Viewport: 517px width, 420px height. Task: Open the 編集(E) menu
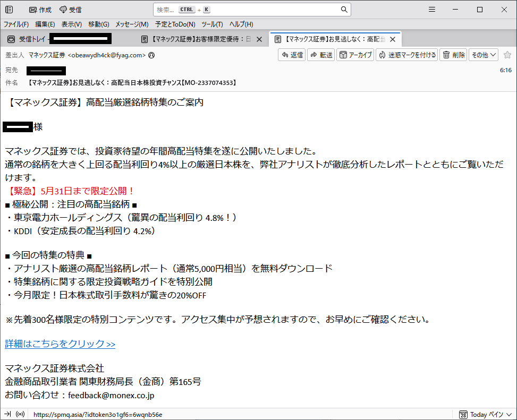pos(45,24)
